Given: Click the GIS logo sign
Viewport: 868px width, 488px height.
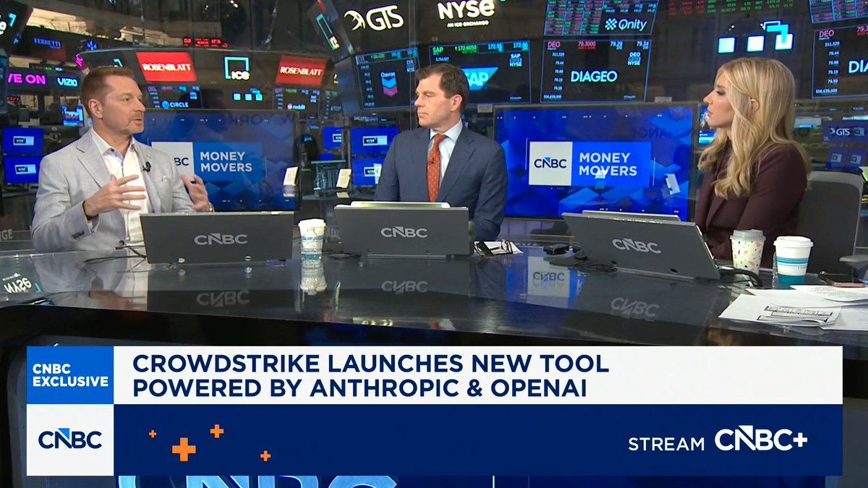Looking at the screenshot, I should tap(374, 20).
